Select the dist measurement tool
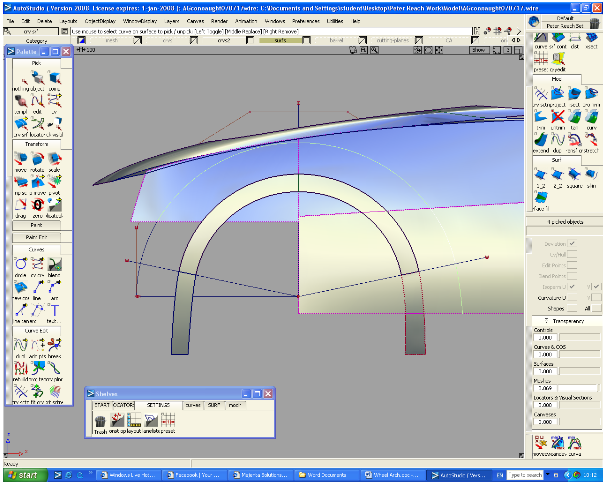607x485 pixels. tap(574, 40)
